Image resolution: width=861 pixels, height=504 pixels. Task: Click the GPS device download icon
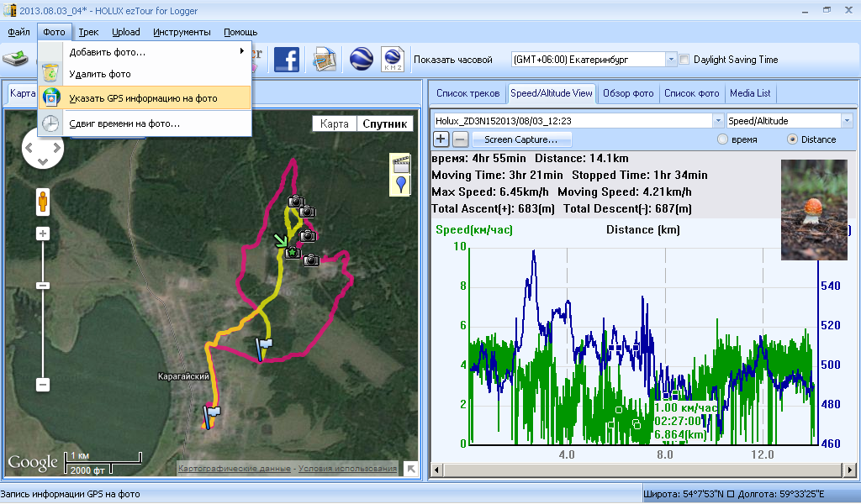tap(15, 58)
